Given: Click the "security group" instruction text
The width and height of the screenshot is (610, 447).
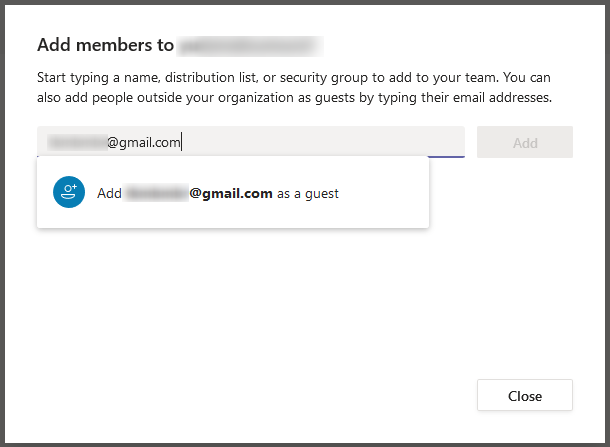Looking at the screenshot, I should click(x=324, y=77).
